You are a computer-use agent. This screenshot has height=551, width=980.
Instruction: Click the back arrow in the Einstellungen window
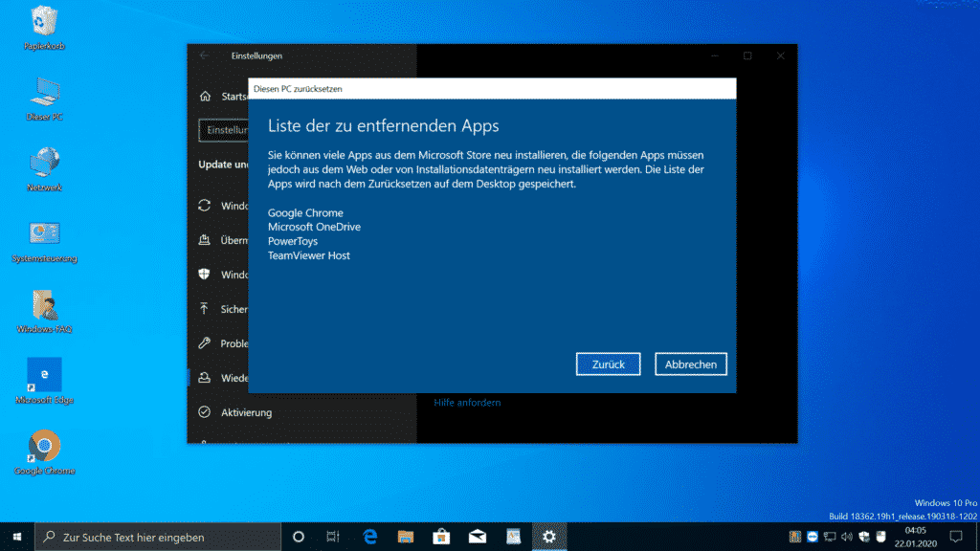click(205, 55)
